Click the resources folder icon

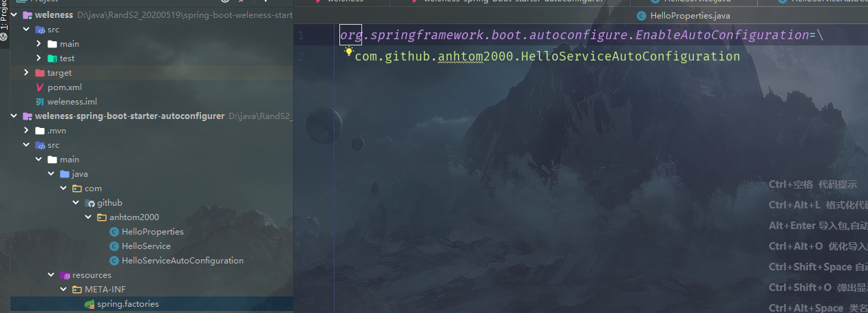(x=65, y=275)
